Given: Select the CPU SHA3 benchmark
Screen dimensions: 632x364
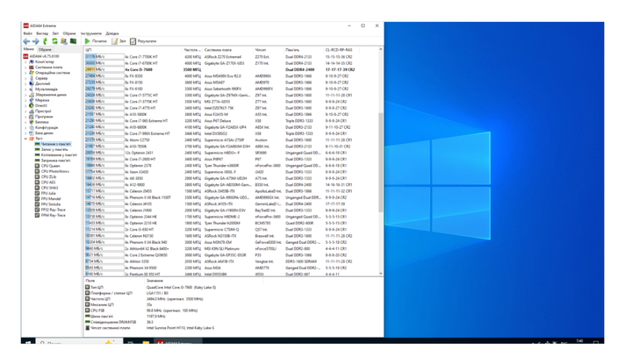Looking at the screenshot, I should [47, 188].
